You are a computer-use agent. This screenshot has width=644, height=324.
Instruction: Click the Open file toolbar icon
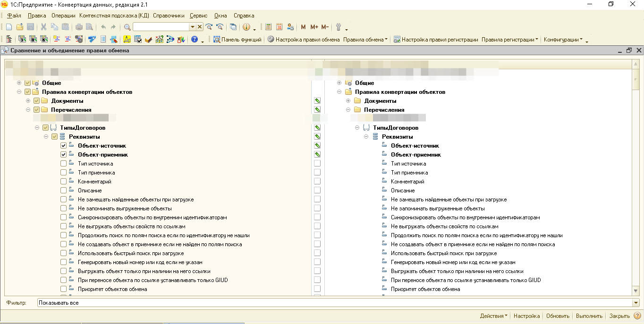[x=20, y=27]
